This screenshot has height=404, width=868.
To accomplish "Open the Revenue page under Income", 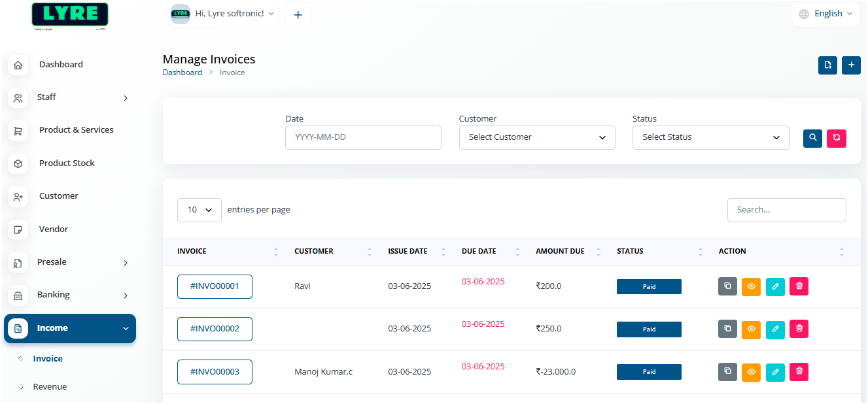I will [50, 386].
